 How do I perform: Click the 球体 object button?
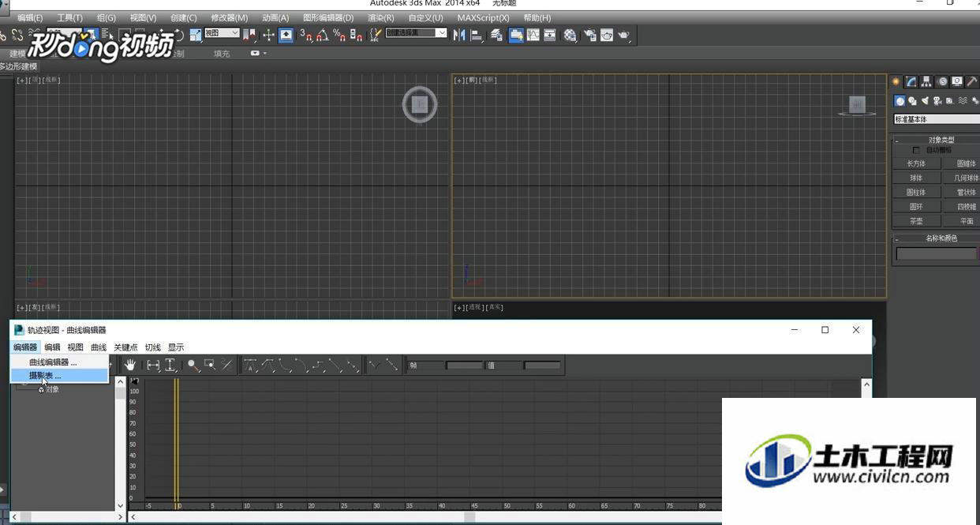point(916,178)
